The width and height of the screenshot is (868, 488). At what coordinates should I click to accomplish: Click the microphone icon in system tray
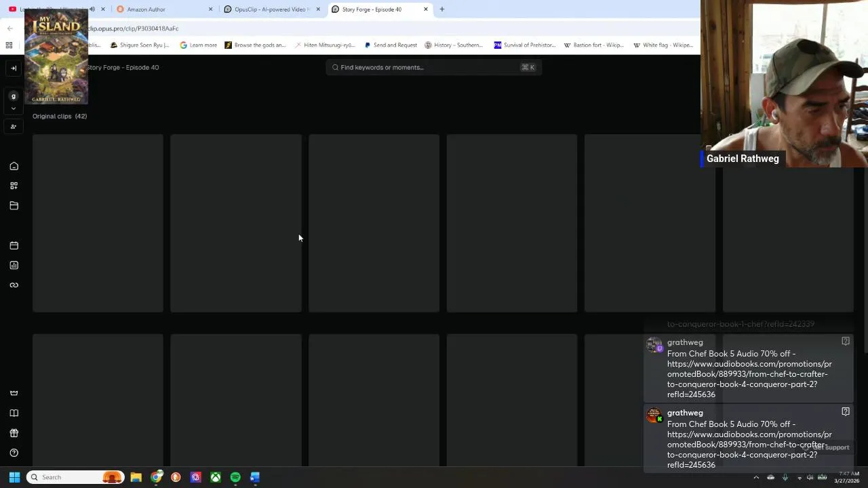pyautogui.click(x=785, y=477)
